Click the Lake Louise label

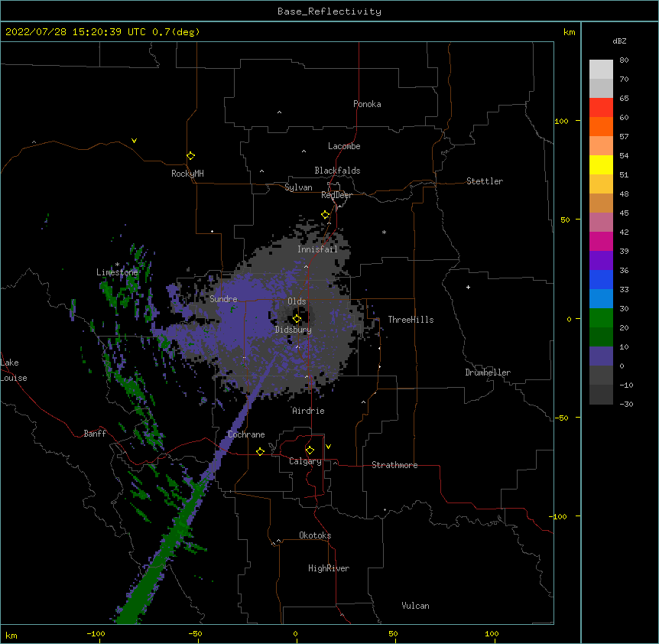click(x=14, y=370)
